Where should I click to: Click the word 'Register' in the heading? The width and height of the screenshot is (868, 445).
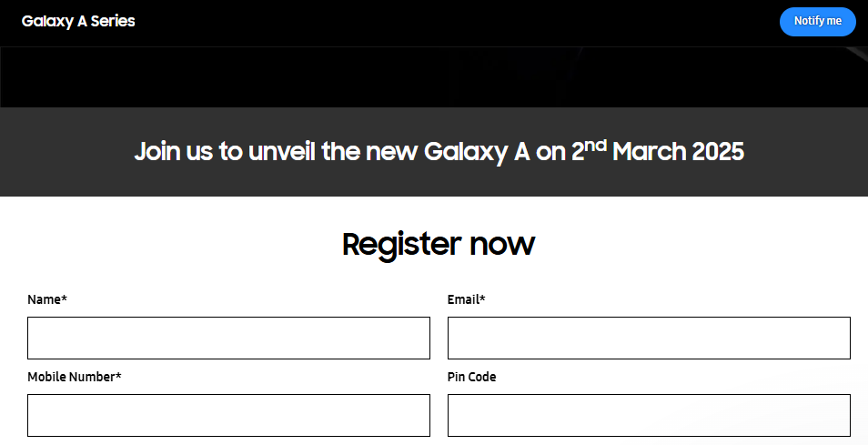[x=401, y=244]
